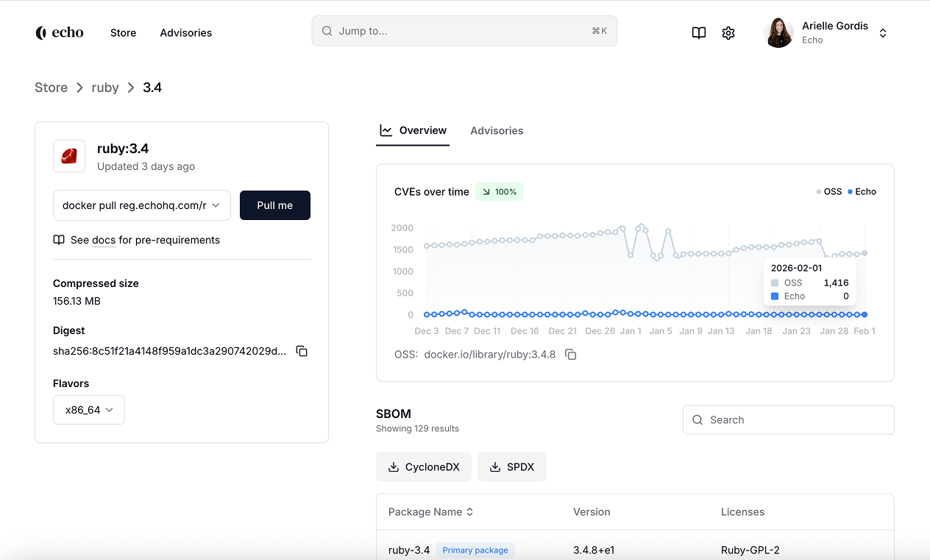
Task: Open settings gear icon
Action: [x=728, y=33]
